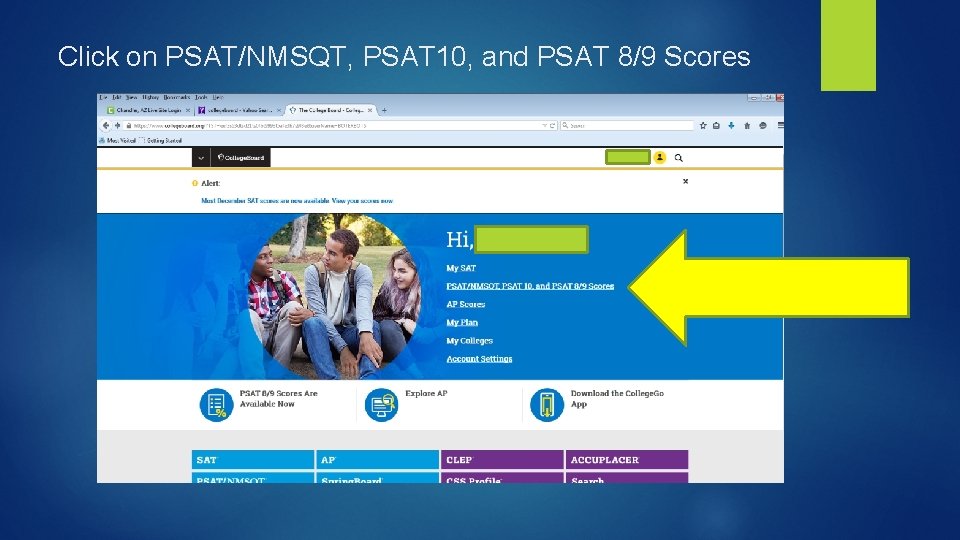The height and width of the screenshot is (540, 960).
Task: Open the Account Settings link
Action: coord(479,359)
